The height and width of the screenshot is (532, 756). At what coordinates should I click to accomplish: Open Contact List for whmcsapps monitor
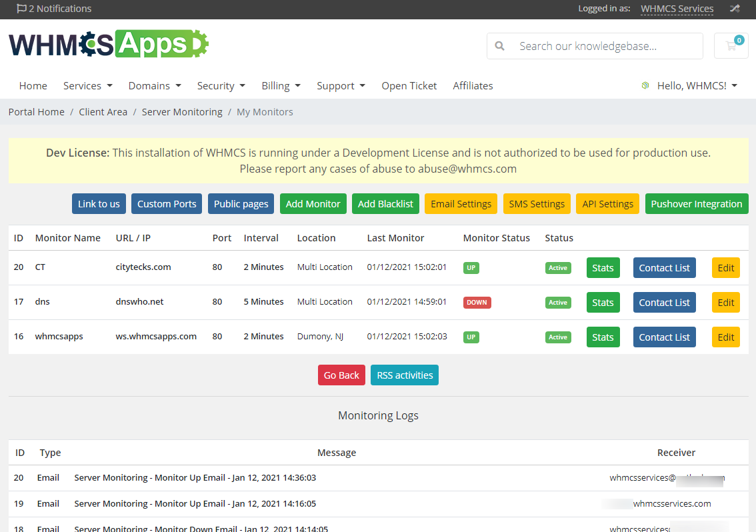tap(665, 337)
